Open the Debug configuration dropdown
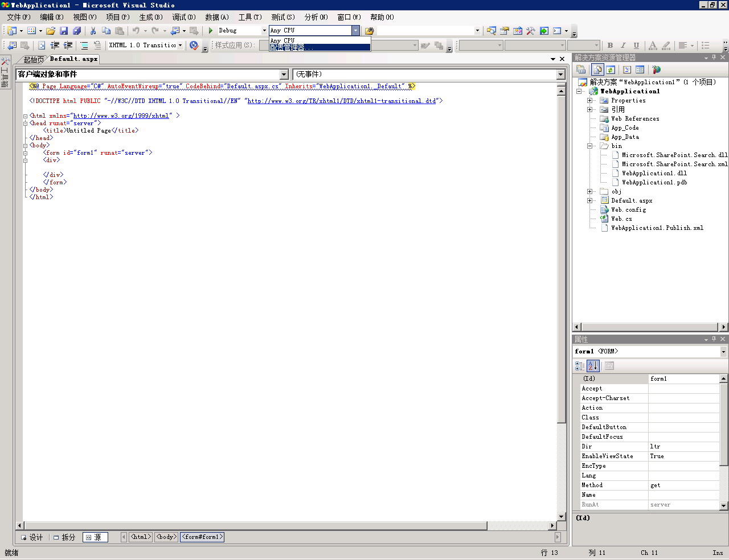 (x=264, y=31)
